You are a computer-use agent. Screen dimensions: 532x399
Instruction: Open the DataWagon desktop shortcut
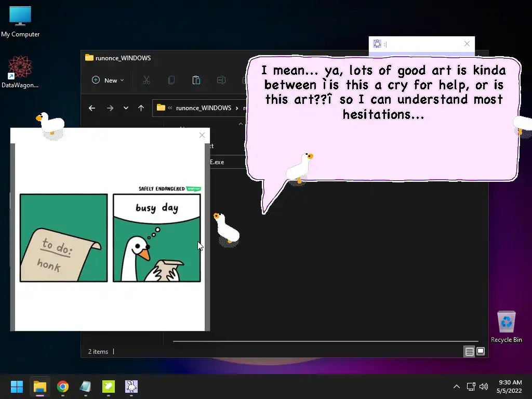click(20, 72)
